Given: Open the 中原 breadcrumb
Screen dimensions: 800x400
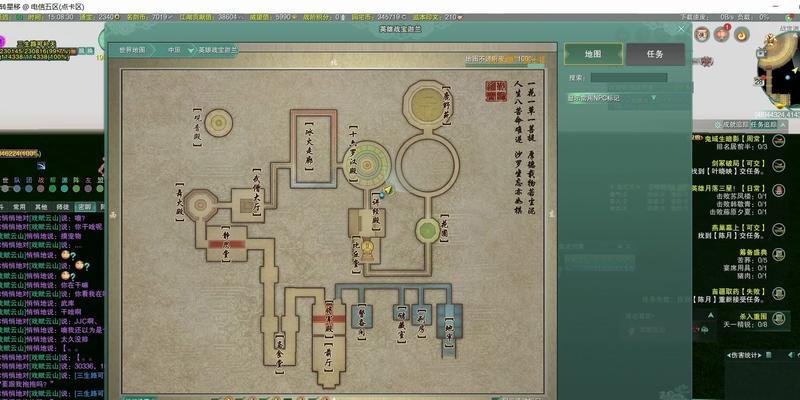Looking at the screenshot, I should click(x=174, y=50).
